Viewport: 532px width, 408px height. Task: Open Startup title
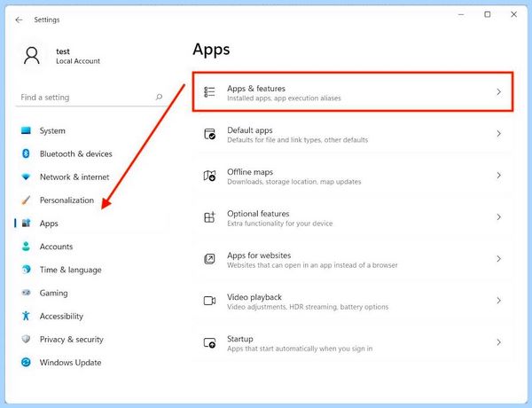pyautogui.click(x=240, y=339)
